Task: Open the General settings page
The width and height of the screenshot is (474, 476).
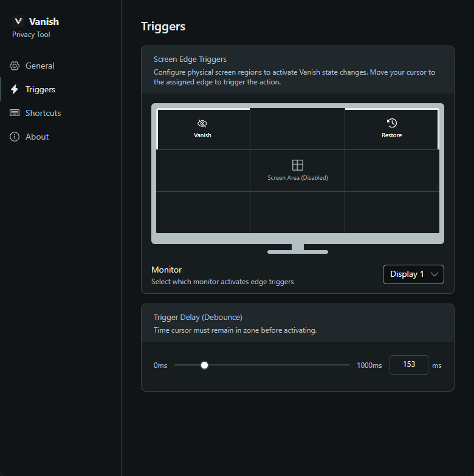Action: coord(61,66)
